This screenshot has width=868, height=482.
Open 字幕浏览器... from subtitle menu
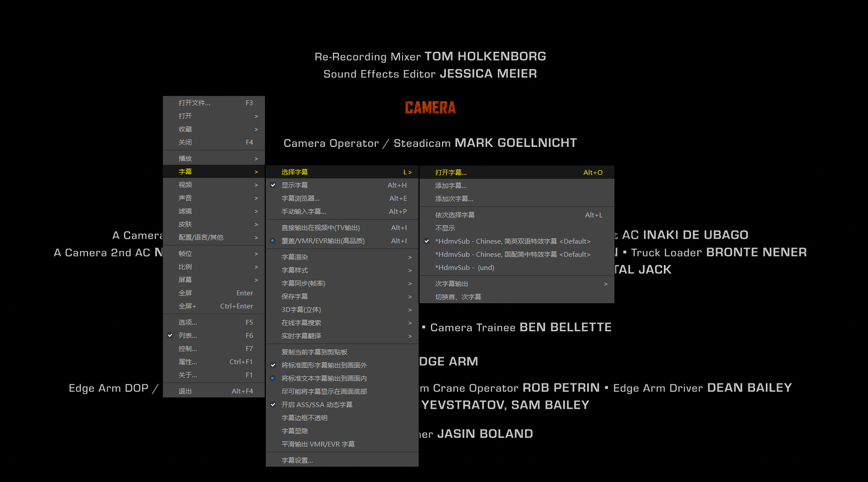(x=300, y=198)
